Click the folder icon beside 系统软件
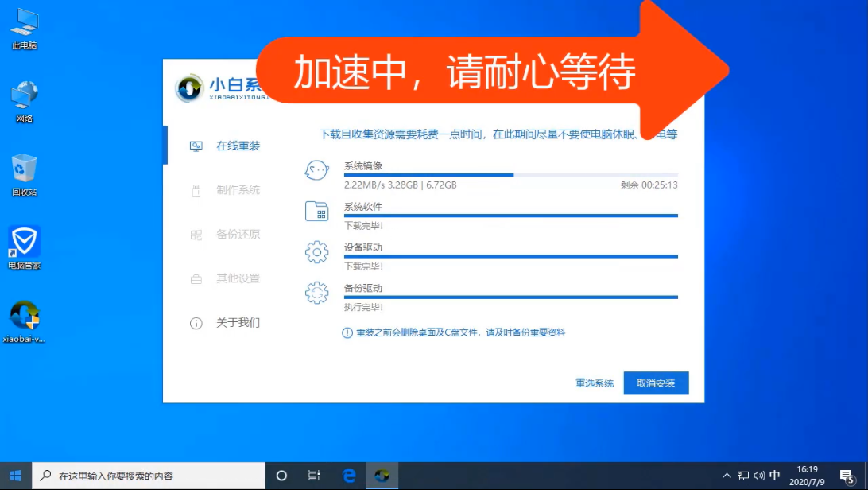The image size is (868, 490). coord(316,211)
